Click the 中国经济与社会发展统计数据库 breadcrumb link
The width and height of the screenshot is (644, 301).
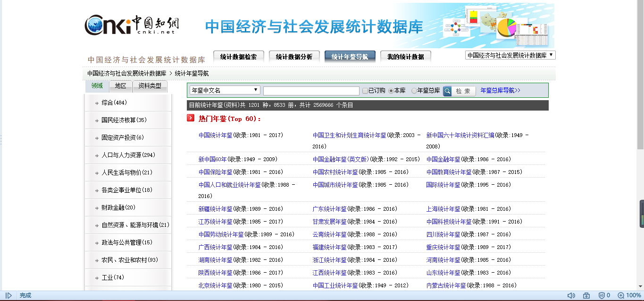tap(127, 73)
